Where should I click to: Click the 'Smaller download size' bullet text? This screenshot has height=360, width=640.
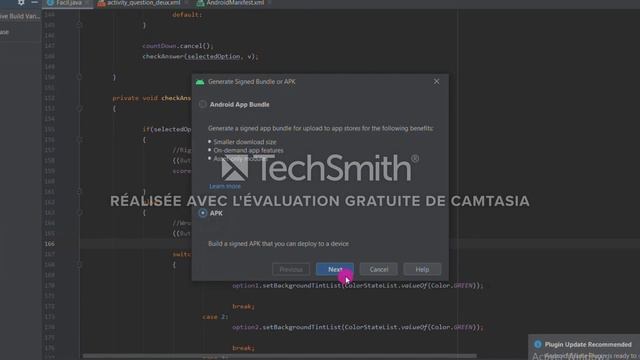click(x=244, y=142)
